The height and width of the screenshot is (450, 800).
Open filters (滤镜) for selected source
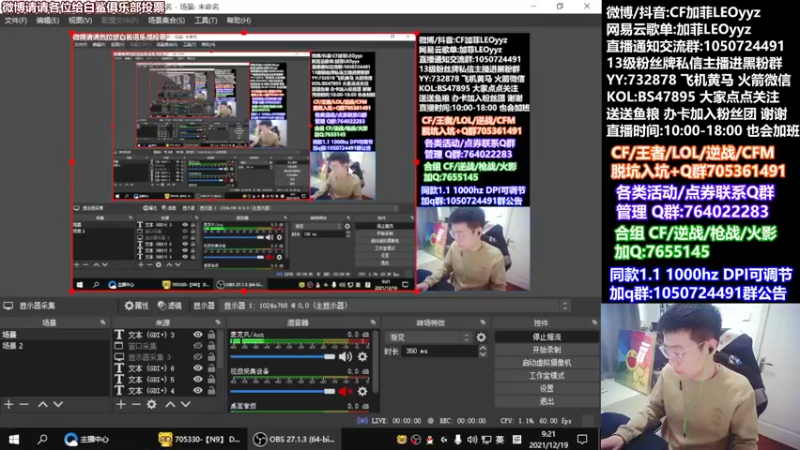[170, 306]
